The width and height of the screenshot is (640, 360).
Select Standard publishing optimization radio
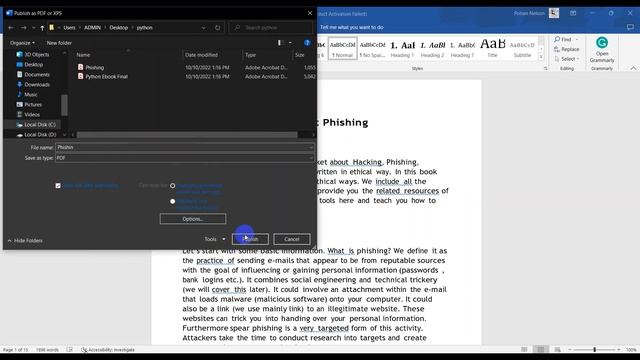click(x=173, y=186)
